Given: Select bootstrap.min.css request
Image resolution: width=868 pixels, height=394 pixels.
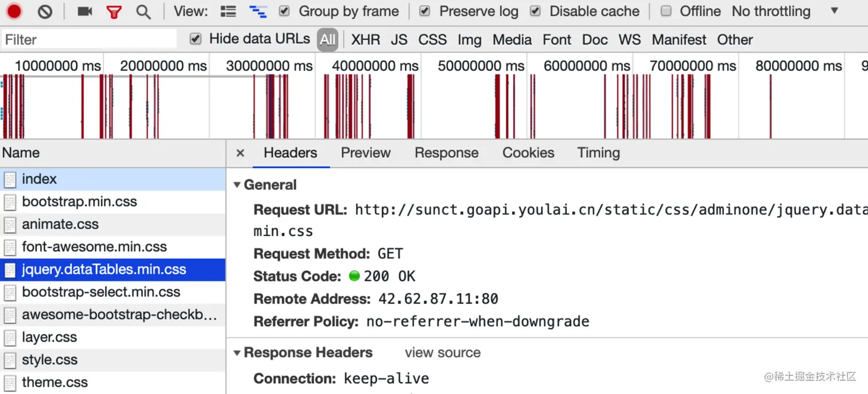Looking at the screenshot, I should point(113,202).
